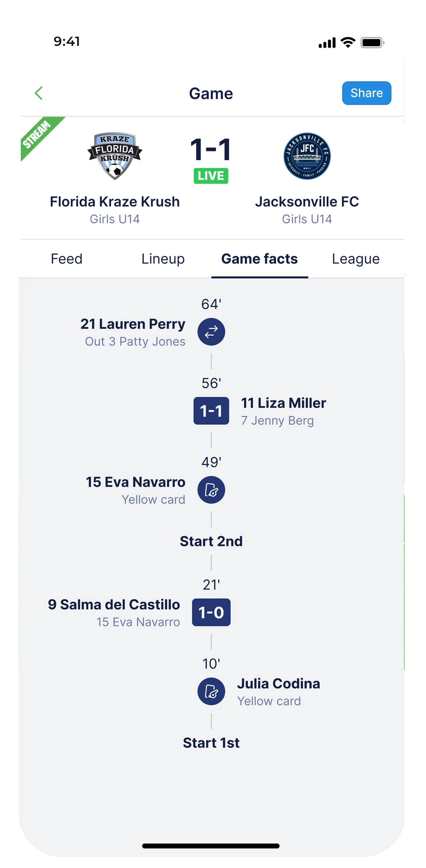
Task: Click the Share button
Action: pyautogui.click(x=366, y=93)
